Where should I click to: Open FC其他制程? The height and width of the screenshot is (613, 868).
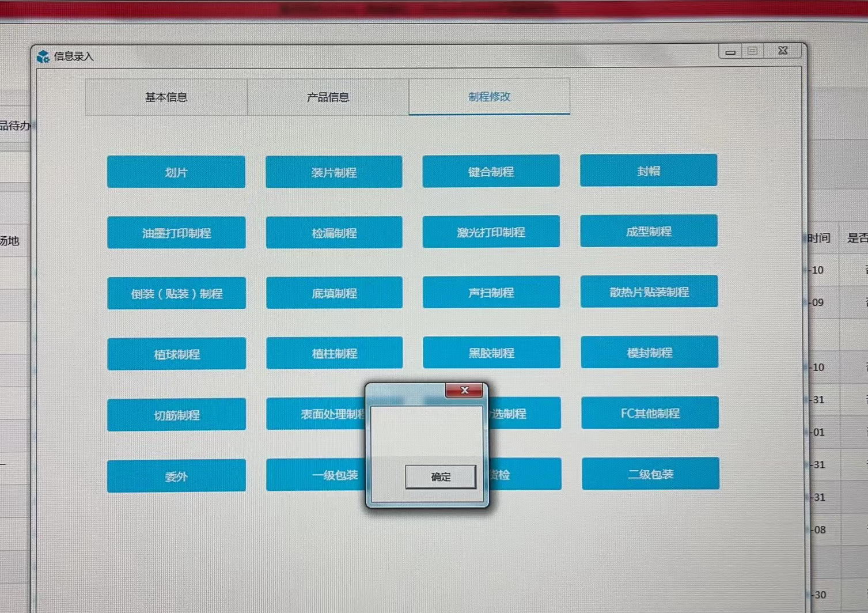[x=650, y=413]
